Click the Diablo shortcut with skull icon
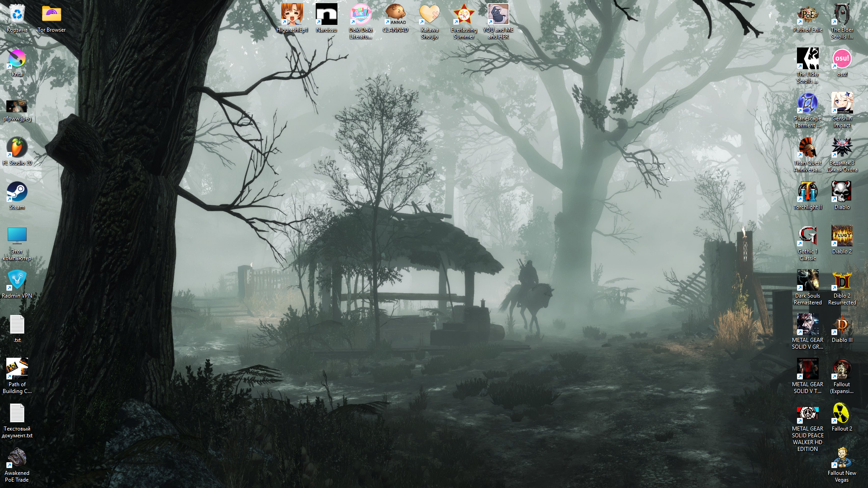The height and width of the screenshot is (488, 868). tap(842, 196)
